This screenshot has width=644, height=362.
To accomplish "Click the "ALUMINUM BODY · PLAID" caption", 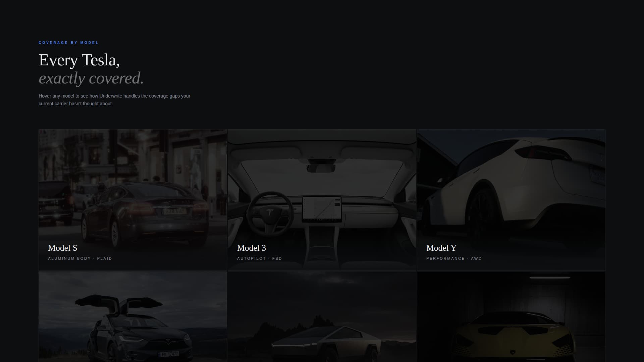I will click(80, 258).
